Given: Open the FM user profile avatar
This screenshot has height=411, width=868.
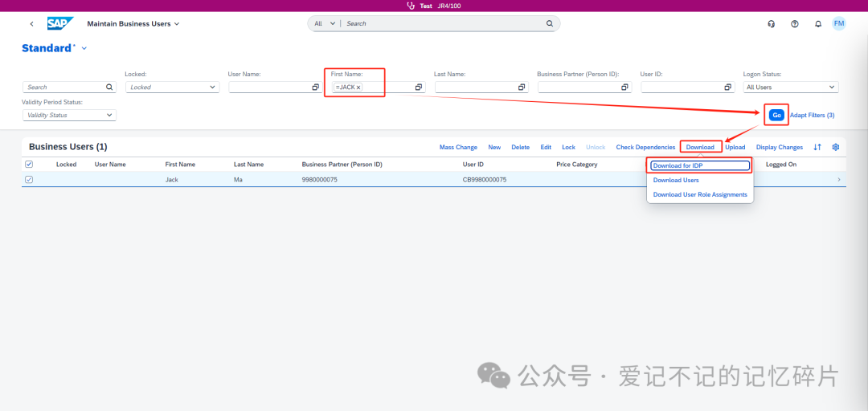Looking at the screenshot, I should [x=838, y=24].
